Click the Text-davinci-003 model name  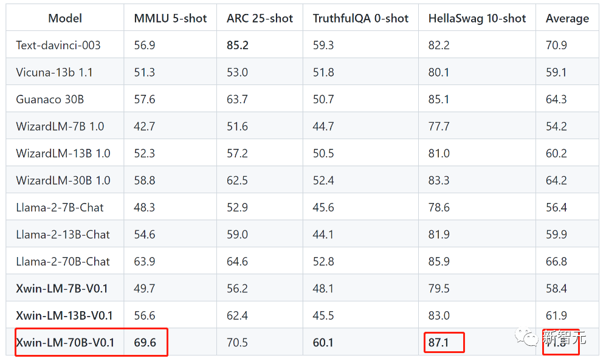[58, 45]
